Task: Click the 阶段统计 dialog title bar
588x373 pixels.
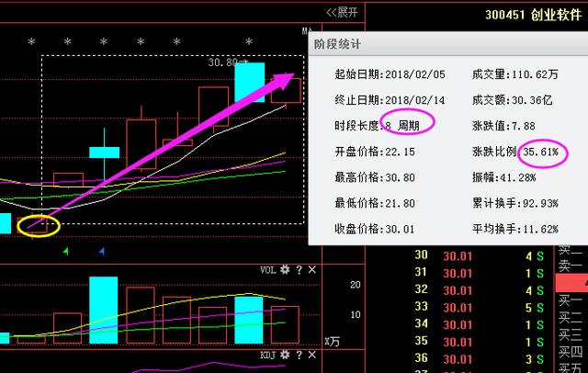Action: pos(448,44)
